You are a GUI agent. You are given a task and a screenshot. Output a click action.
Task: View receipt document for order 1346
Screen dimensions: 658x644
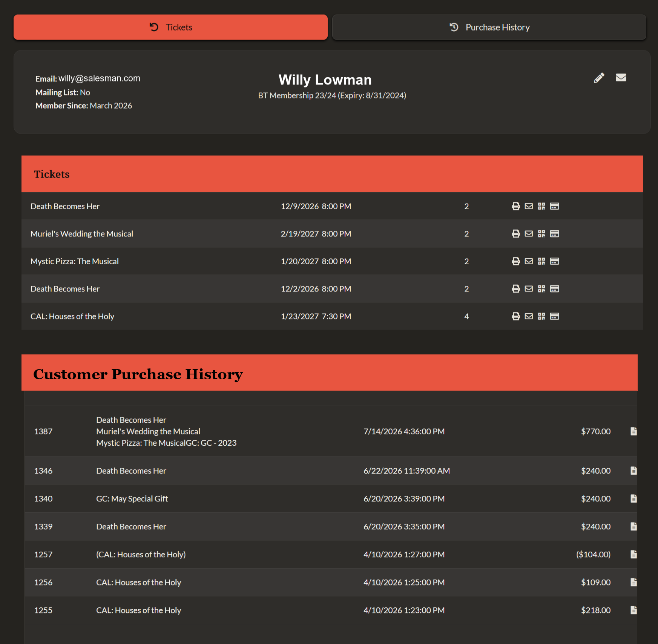click(633, 471)
